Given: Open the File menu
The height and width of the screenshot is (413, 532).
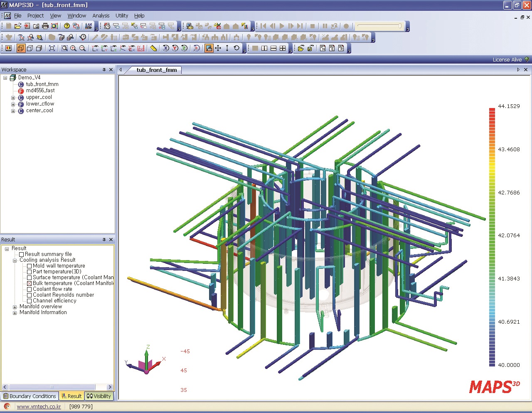Looking at the screenshot, I should pyautogui.click(x=17, y=15).
